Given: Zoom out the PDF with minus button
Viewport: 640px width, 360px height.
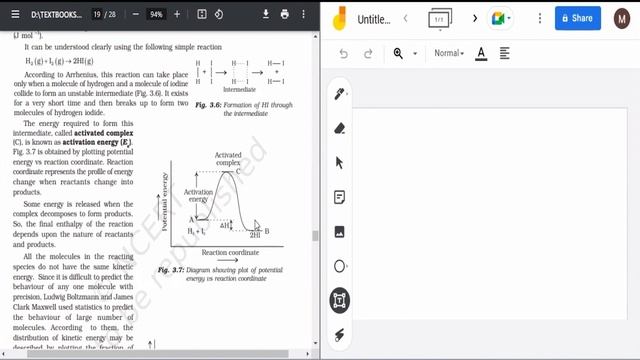Looking at the screenshot, I should pyautogui.click(x=136, y=14).
